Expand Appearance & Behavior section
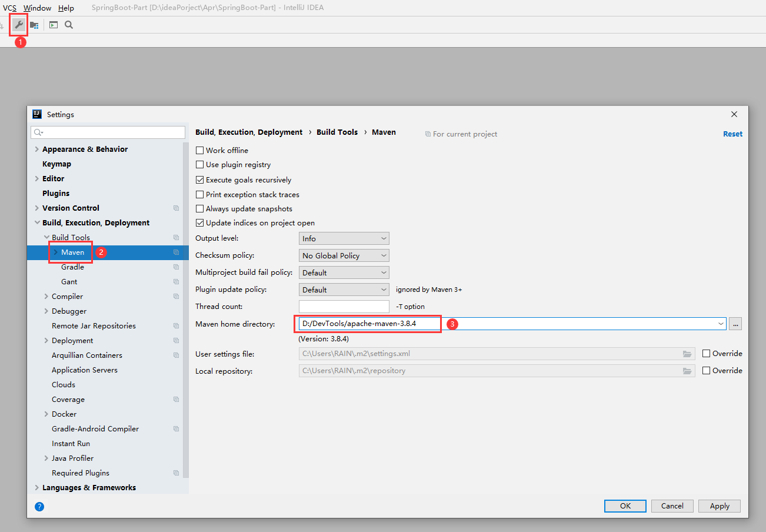 (x=37, y=149)
